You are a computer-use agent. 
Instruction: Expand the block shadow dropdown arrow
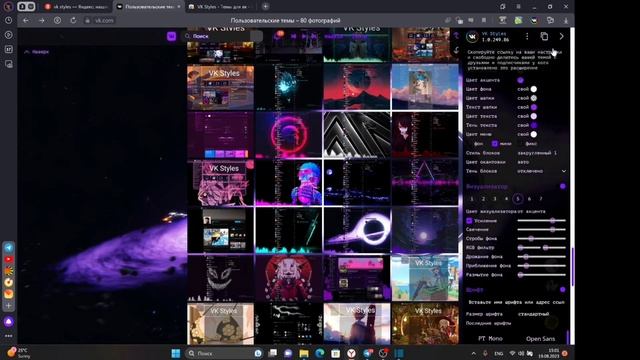pos(564,171)
